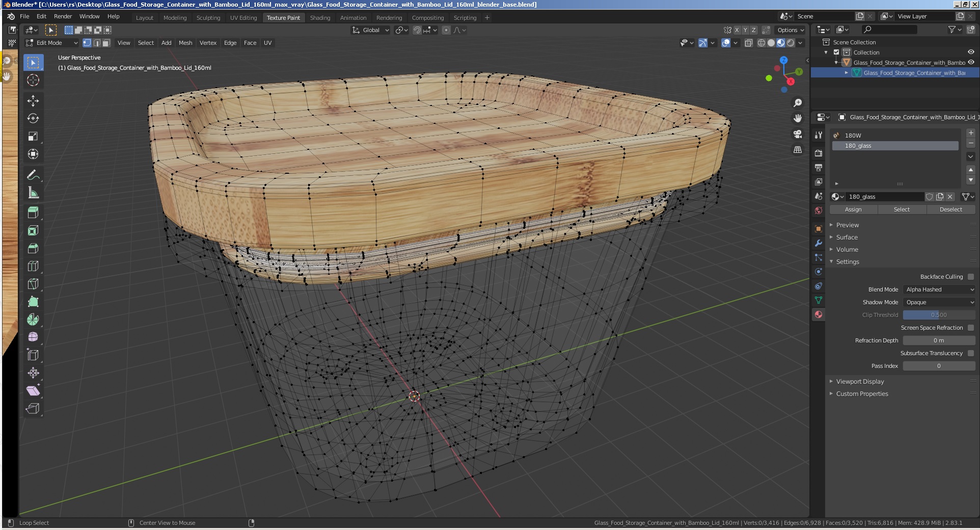The height and width of the screenshot is (530, 980).
Task: Open the Global transform orientation dropdown
Action: coord(370,30)
